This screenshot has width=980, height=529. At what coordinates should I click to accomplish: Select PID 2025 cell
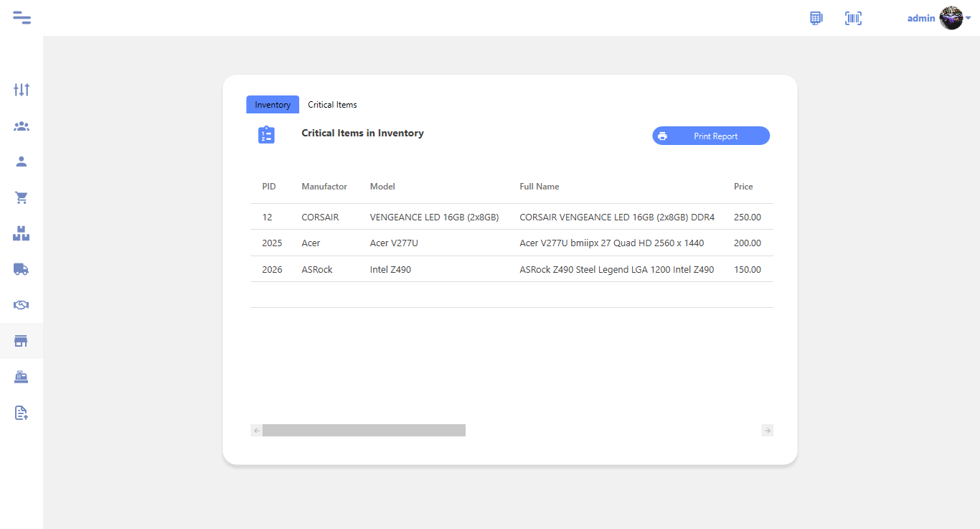pos(272,243)
